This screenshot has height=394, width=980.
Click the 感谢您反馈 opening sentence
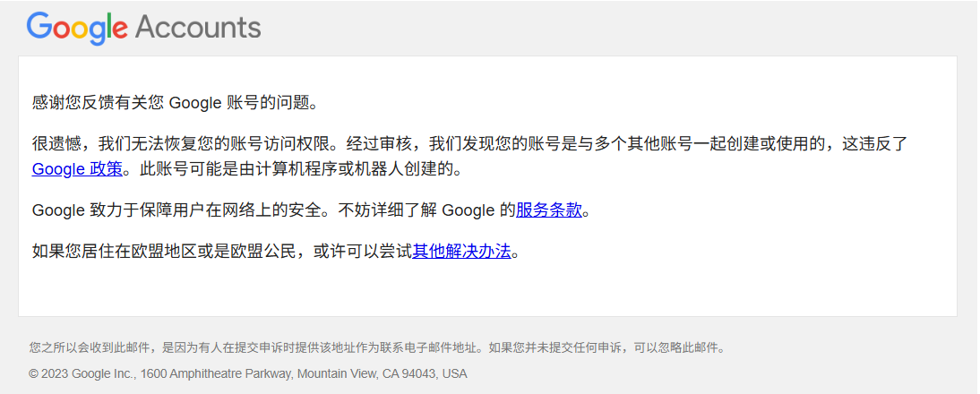[175, 102]
